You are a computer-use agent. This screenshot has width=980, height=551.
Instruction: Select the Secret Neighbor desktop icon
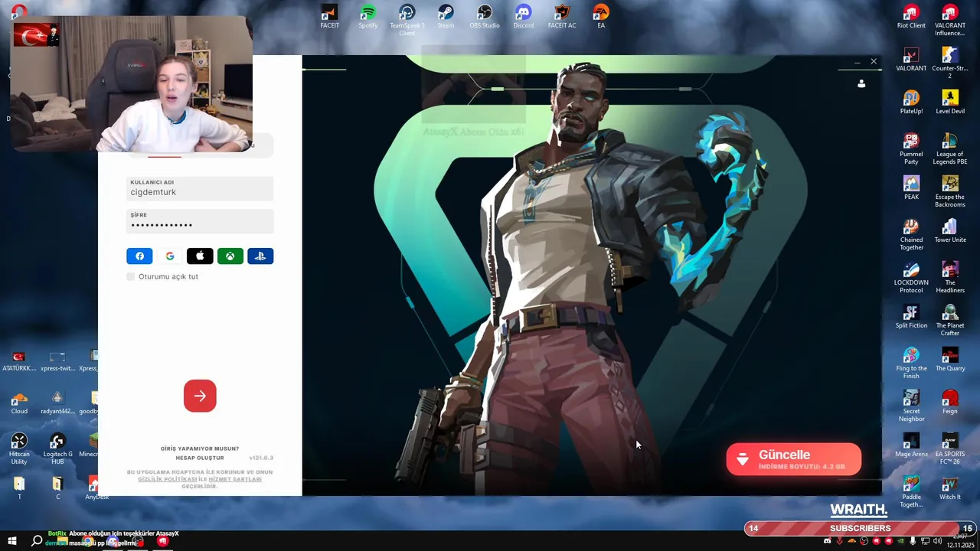[x=911, y=406]
